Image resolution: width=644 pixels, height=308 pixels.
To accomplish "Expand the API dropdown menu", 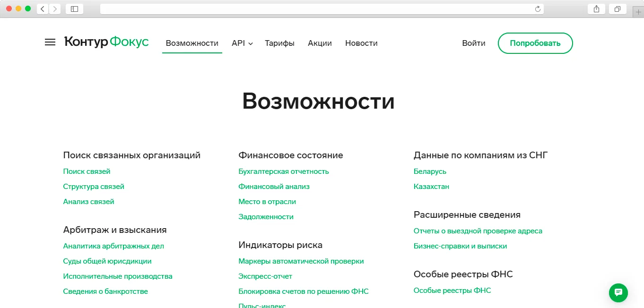I will tap(242, 43).
